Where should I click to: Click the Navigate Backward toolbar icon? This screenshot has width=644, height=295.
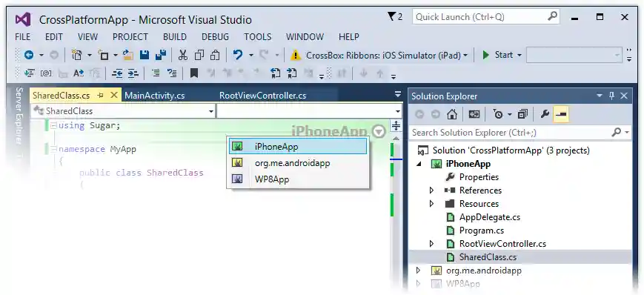pos(29,55)
